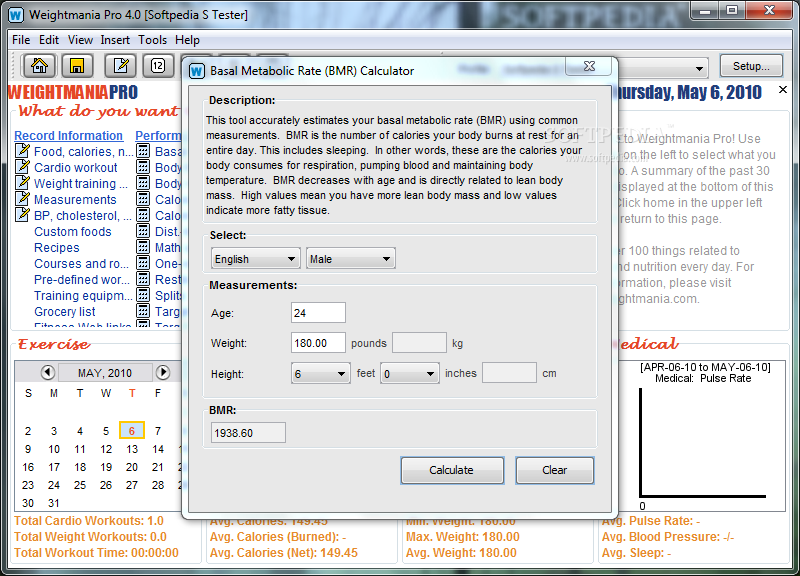Close the welcome panel with X
The image size is (800, 576).
pos(783,90)
